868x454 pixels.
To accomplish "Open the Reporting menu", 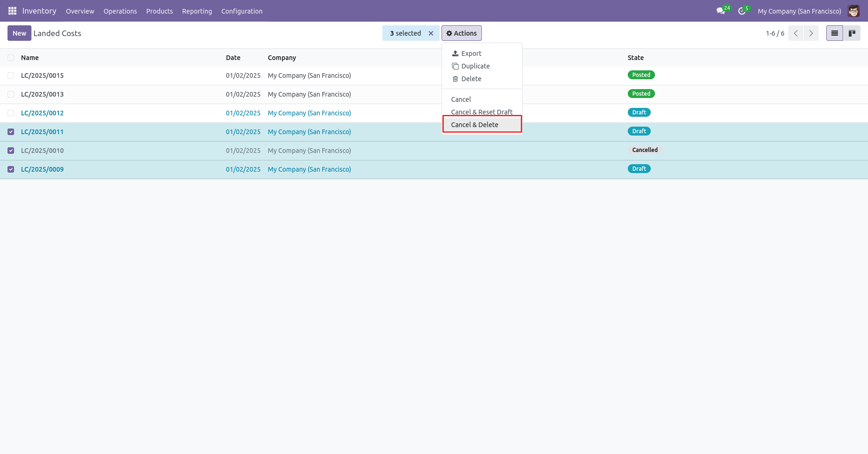I will (197, 11).
